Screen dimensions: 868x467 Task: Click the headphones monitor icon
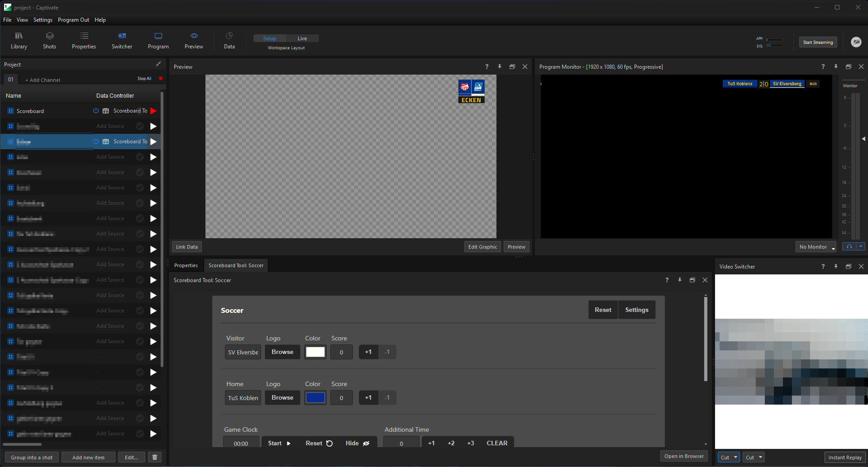849,246
